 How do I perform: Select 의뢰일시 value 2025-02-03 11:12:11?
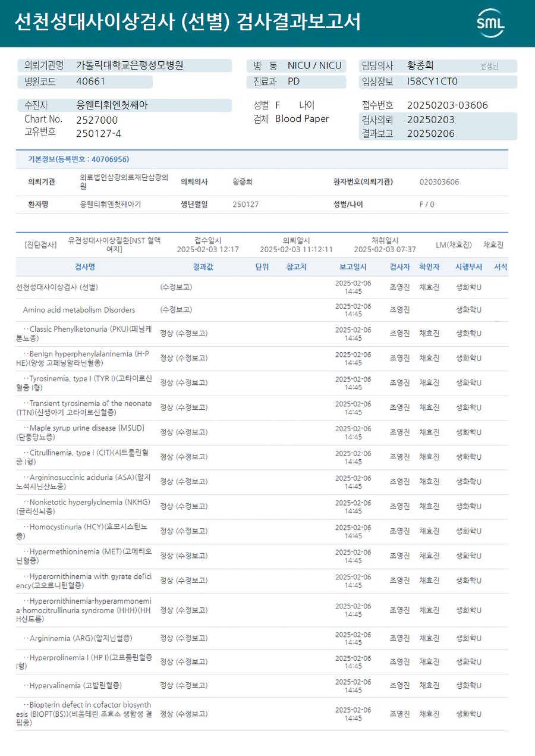296,249
